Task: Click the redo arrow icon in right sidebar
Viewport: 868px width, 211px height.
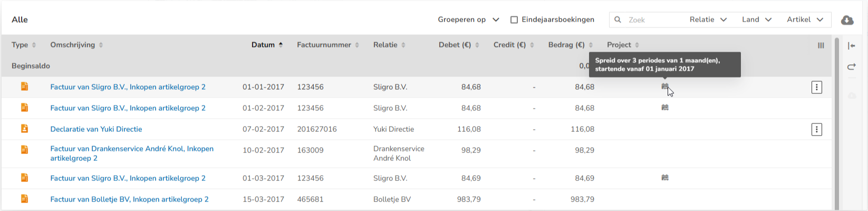Action: point(851,66)
